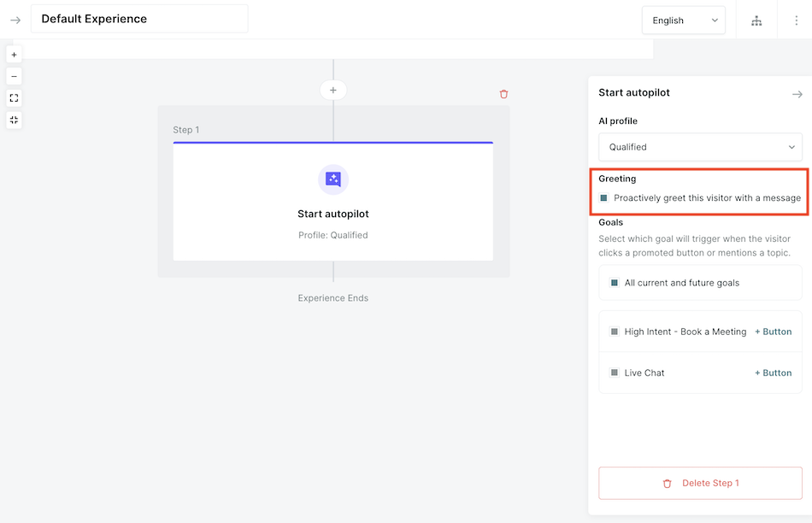Image resolution: width=812 pixels, height=523 pixels.
Task: Open the flow hierarchy diagram icon
Action: tap(756, 21)
